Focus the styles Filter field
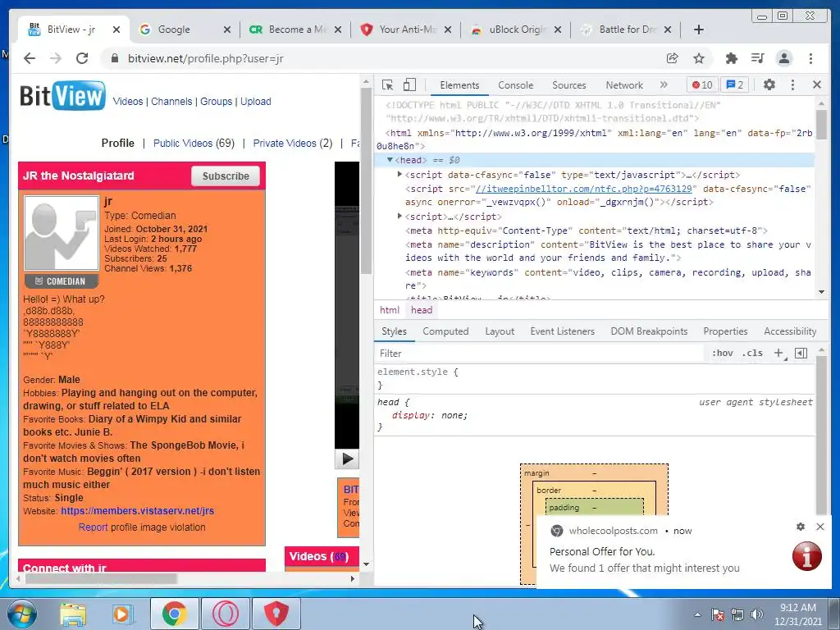Viewport: 840px width, 630px height. point(540,354)
